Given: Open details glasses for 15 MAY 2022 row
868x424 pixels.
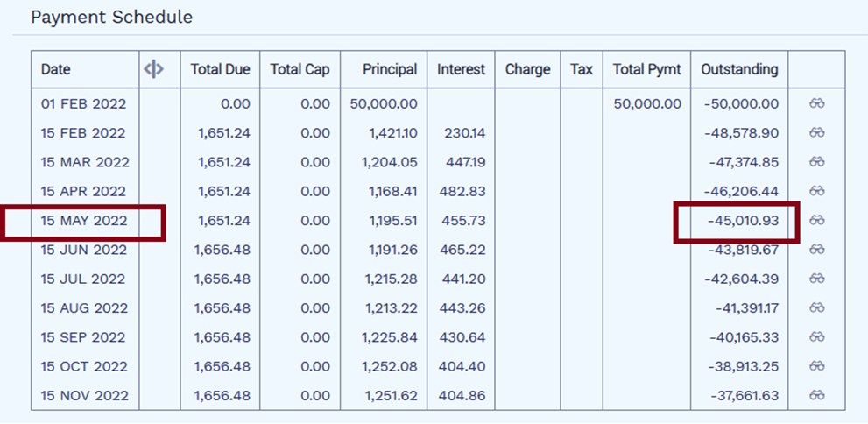Looking at the screenshot, I should [x=816, y=220].
